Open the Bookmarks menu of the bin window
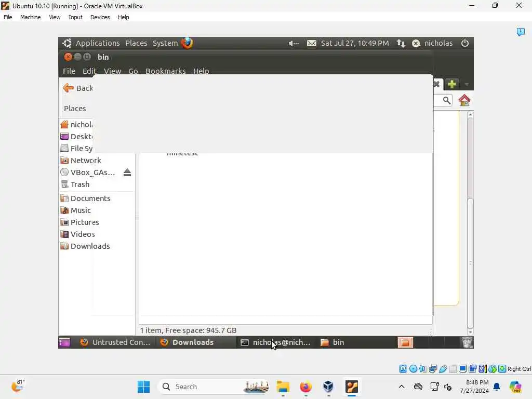The height and width of the screenshot is (399, 532). point(166,71)
